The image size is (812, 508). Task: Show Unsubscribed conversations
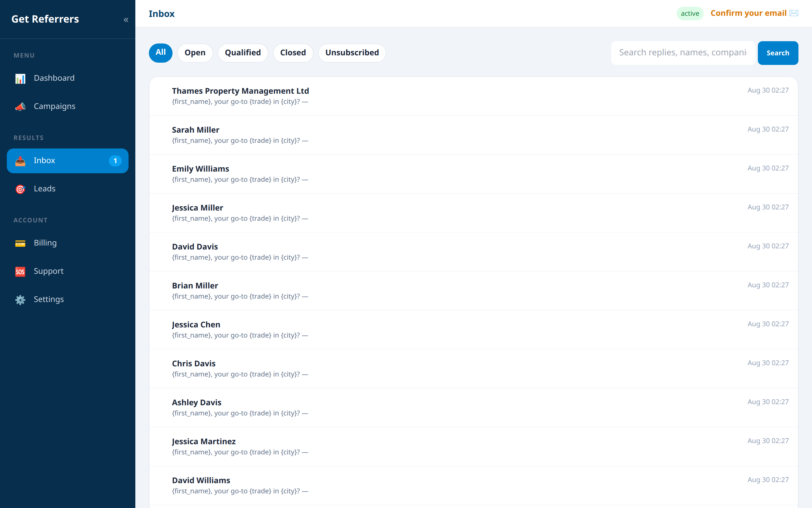352,53
